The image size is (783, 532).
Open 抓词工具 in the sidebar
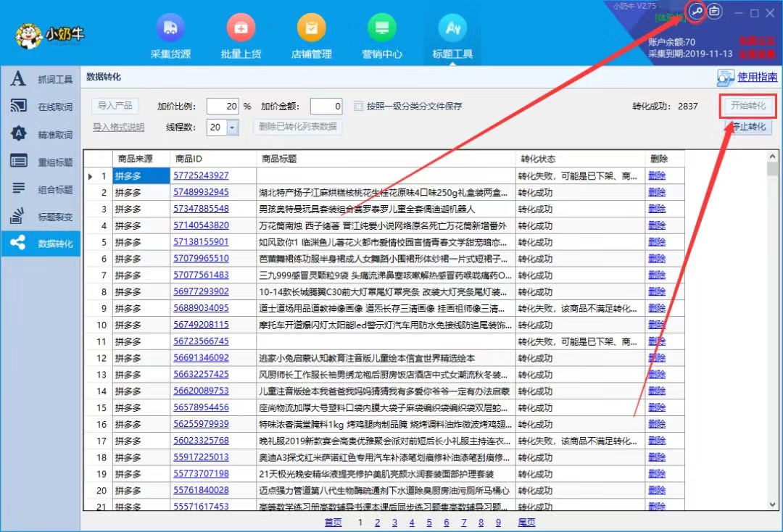(41, 79)
